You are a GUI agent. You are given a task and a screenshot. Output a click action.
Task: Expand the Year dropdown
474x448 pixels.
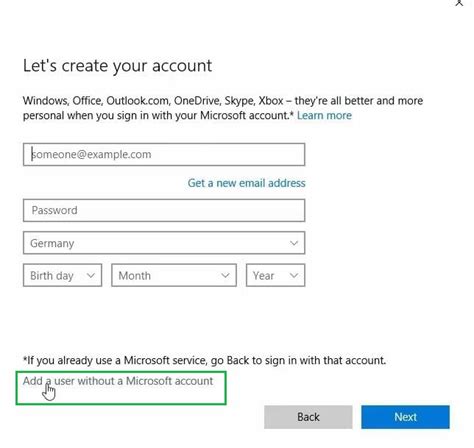point(276,275)
